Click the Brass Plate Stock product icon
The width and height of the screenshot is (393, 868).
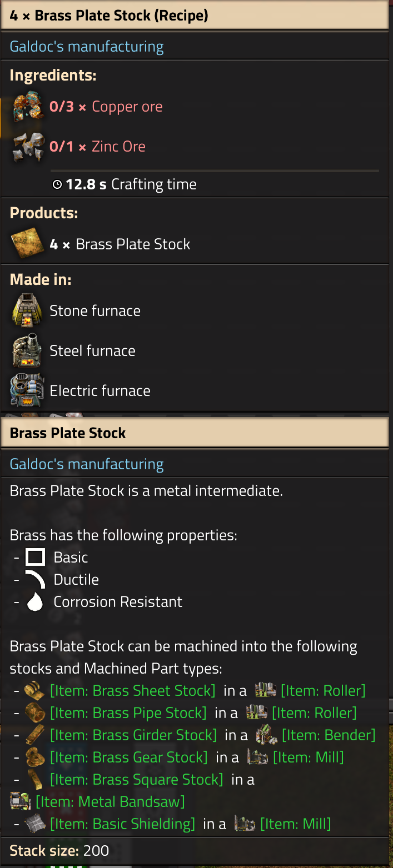click(28, 244)
